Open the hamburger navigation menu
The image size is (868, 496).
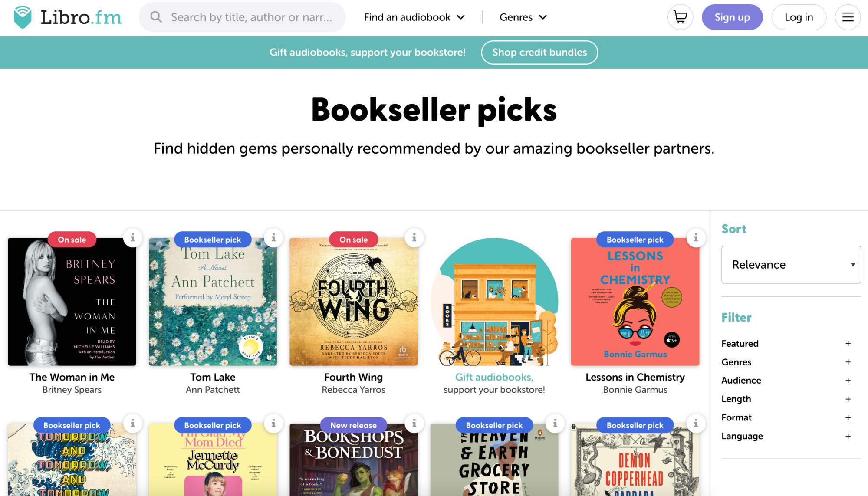848,17
